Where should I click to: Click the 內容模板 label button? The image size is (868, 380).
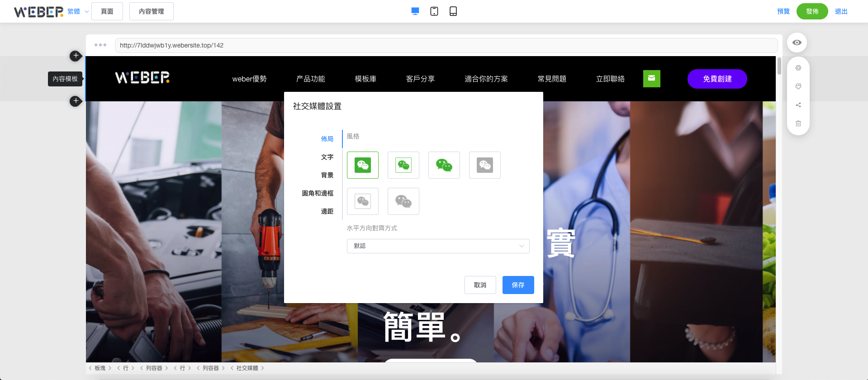(65, 79)
